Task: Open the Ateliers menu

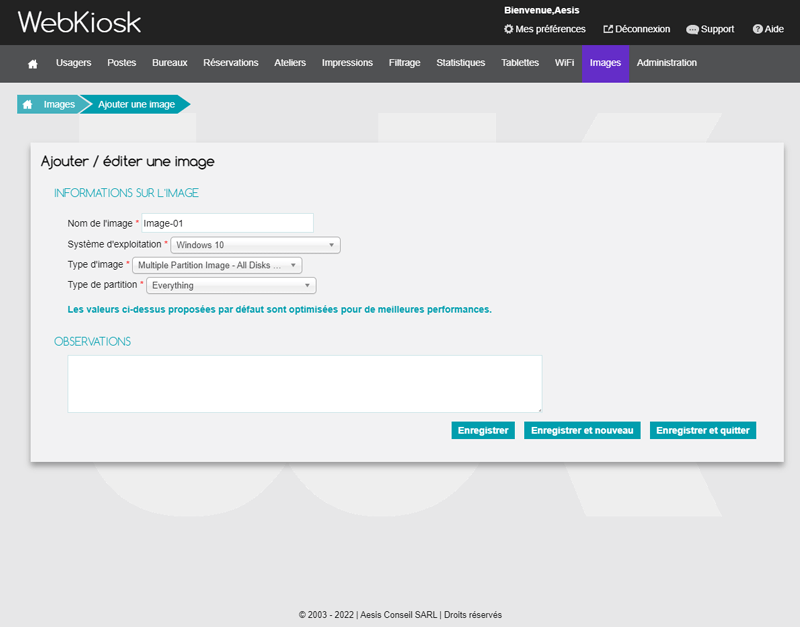Action: [x=290, y=63]
